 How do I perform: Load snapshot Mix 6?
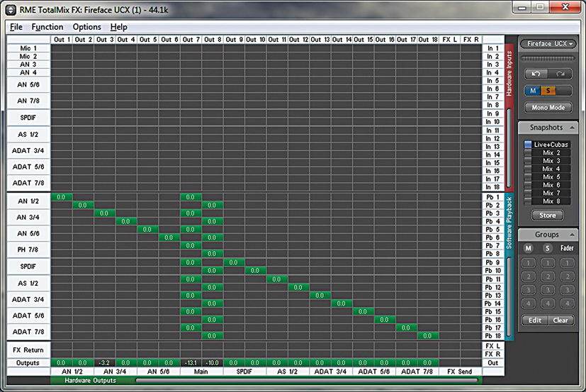point(546,185)
